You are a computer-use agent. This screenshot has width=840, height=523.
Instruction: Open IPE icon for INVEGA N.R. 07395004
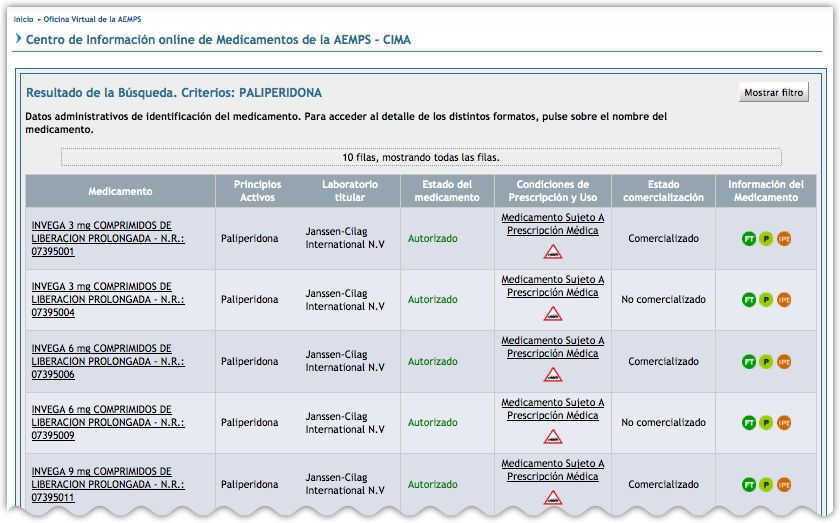(784, 300)
